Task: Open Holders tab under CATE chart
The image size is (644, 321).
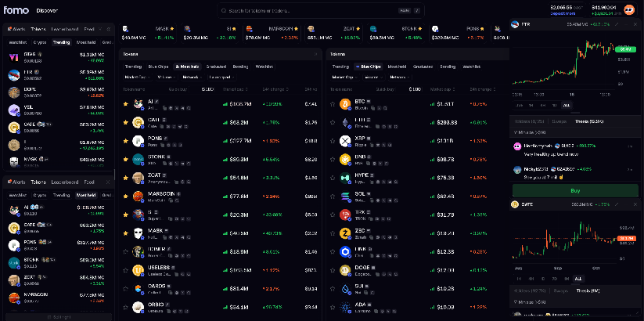Action: click(x=530, y=290)
